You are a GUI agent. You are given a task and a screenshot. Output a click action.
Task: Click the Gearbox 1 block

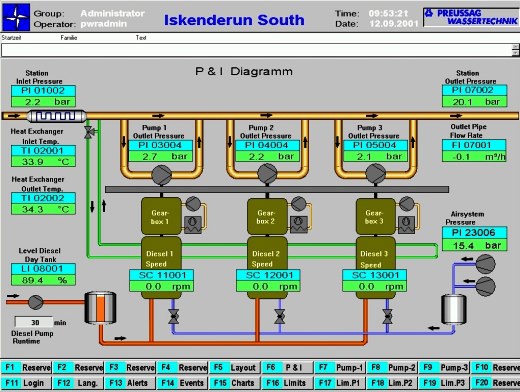[161, 217]
